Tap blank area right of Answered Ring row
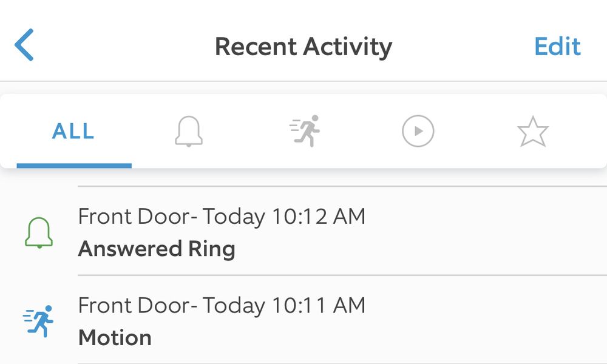607x364 pixels. coord(484,232)
